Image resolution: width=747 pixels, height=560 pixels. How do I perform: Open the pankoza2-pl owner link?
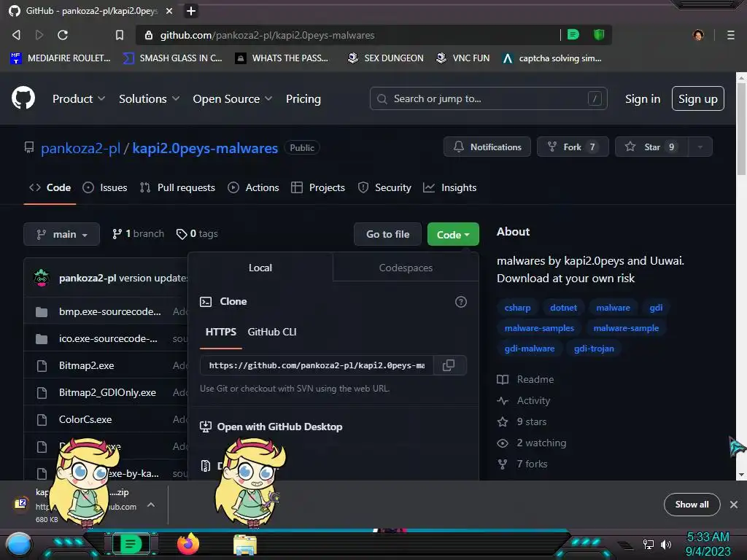pyautogui.click(x=80, y=148)
